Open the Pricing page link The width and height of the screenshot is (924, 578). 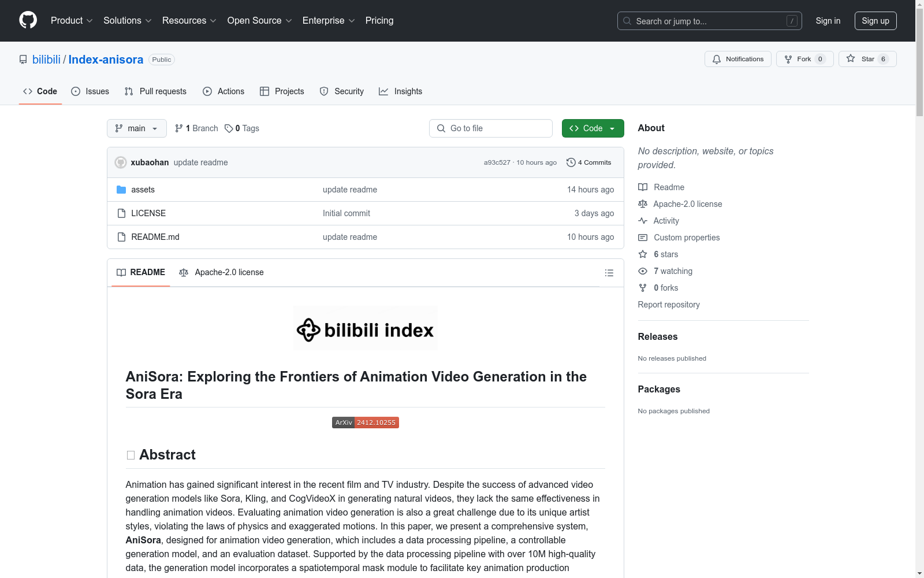coord(379,21)
